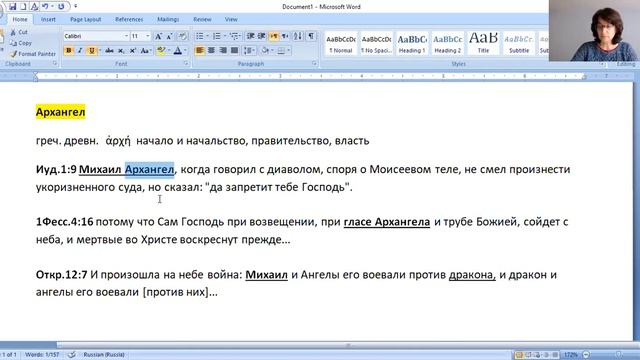Activate the Format Painter
Screen dimensions: 640x360
coord(33,53)
